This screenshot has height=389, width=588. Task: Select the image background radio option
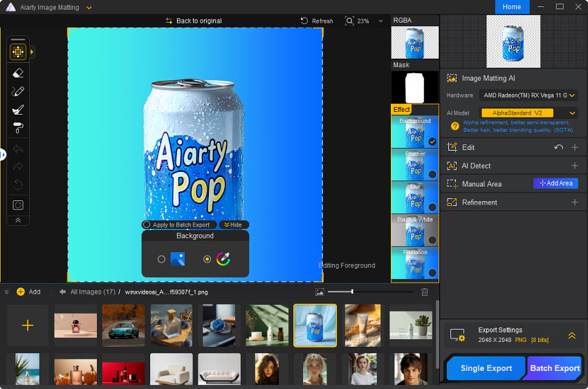[x=161, y=259]
